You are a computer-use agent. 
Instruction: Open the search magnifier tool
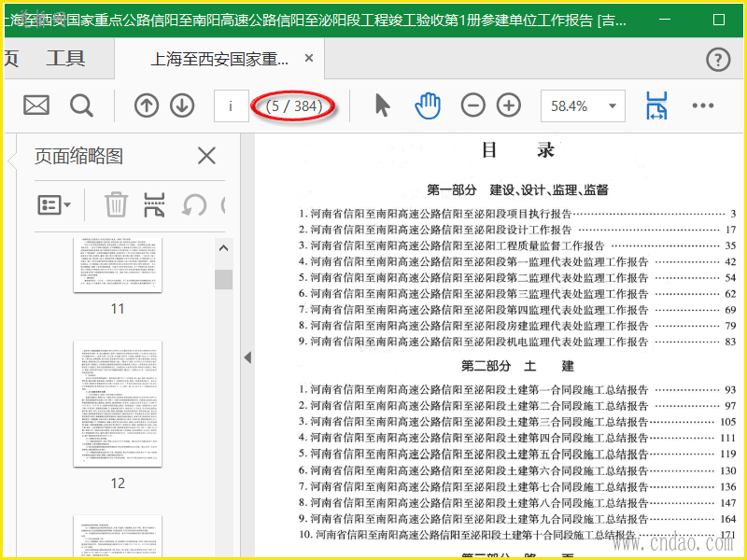81,105
